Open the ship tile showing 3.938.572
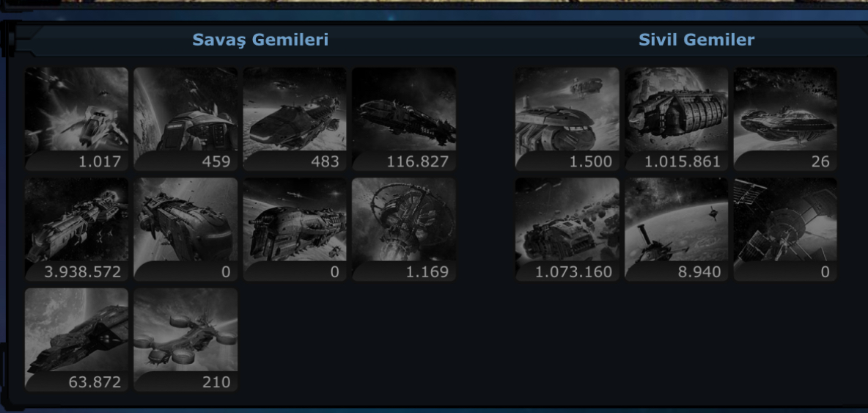 coord(76,229)
